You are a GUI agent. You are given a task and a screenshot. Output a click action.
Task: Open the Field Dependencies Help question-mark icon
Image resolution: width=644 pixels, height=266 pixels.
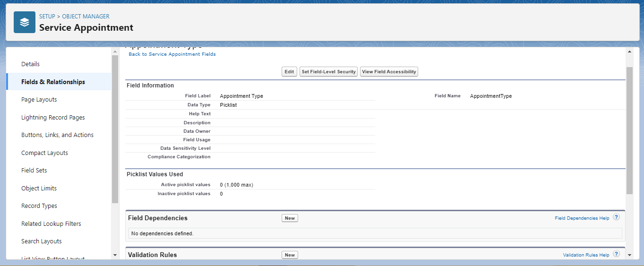pos(616,217)
